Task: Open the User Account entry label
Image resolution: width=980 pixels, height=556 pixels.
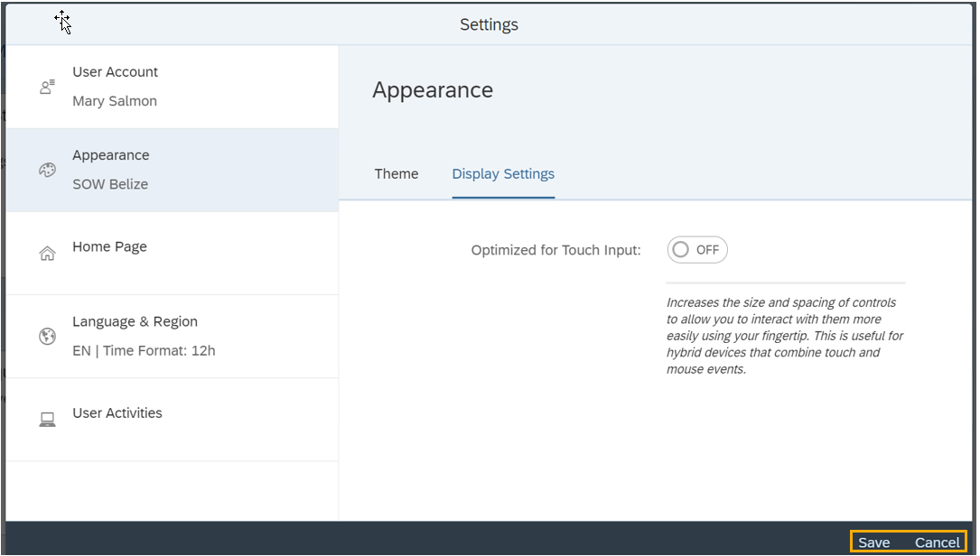Action: click(115, 72)
